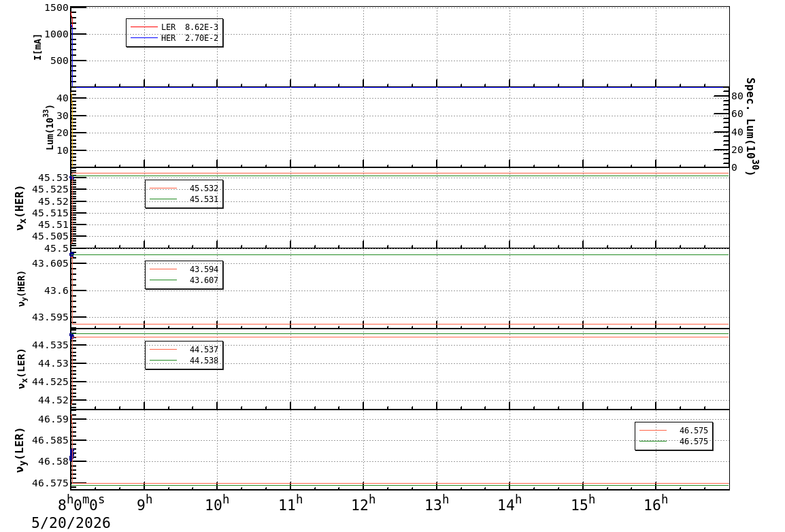Click the LER 8.62E-3 legend entry
This screenshot has height=532, width=785.
pos(174,27)
